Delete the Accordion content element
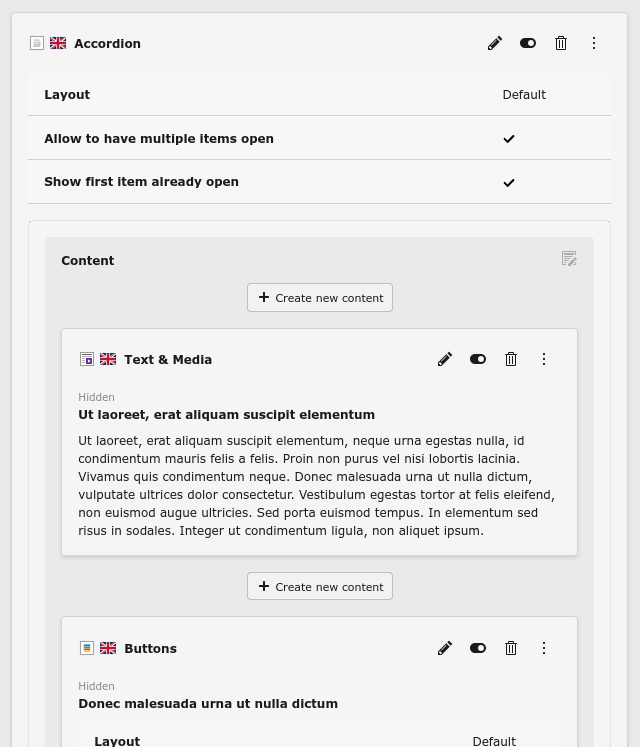 click(x=561, y=43)
